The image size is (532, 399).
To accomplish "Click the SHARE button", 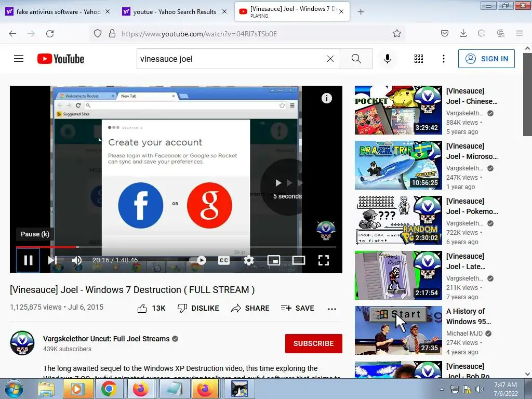I will pyautogui.click(x=250, y=308).
